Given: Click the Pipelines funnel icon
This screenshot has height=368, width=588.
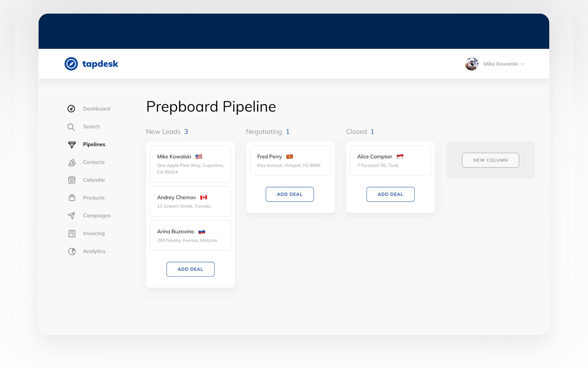Looking at the screenshot, I should pyautogui.click(x=72, y=145).
